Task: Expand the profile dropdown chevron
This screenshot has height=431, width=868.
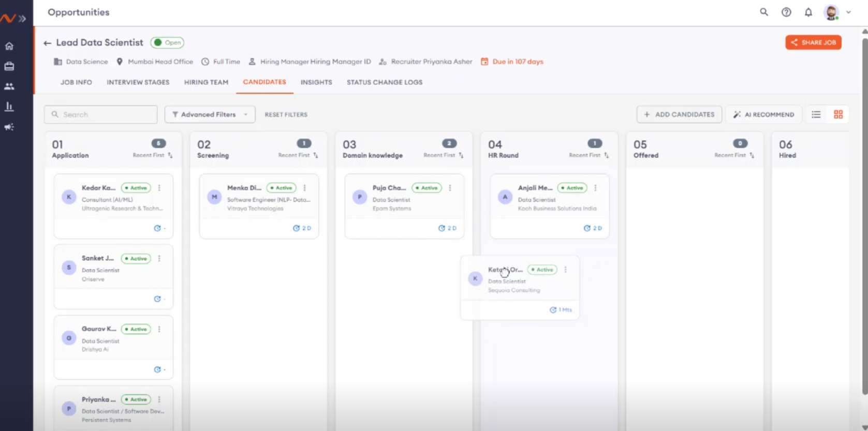Action: 848,12
